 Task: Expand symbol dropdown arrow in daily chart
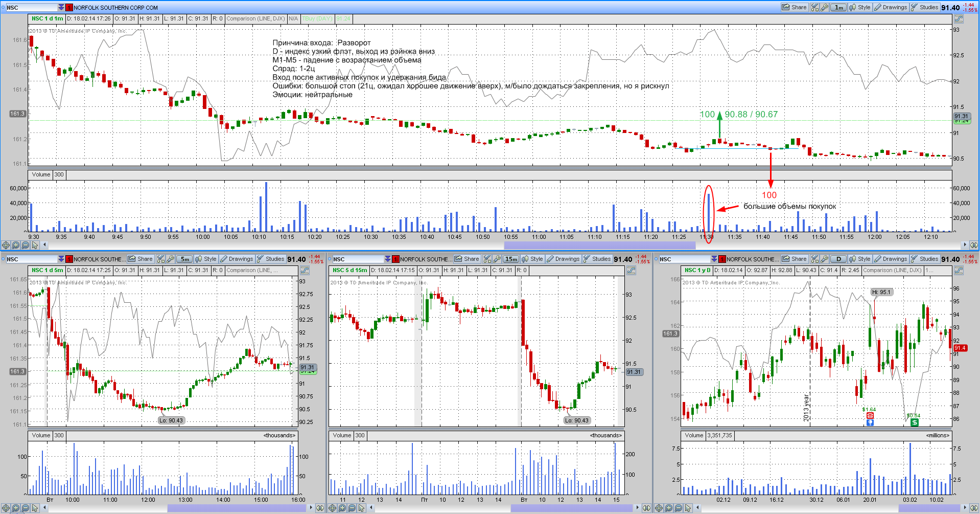[x=714, y=259]
